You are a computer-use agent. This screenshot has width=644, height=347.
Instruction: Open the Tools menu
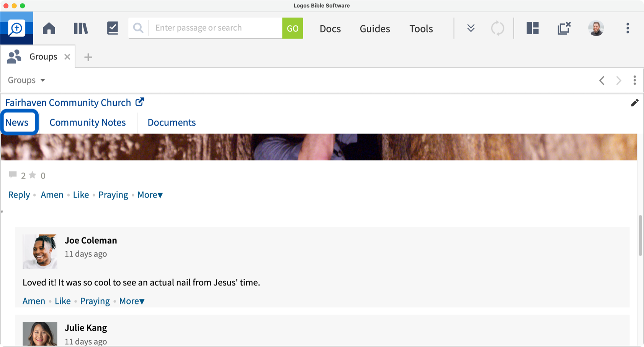421,28
